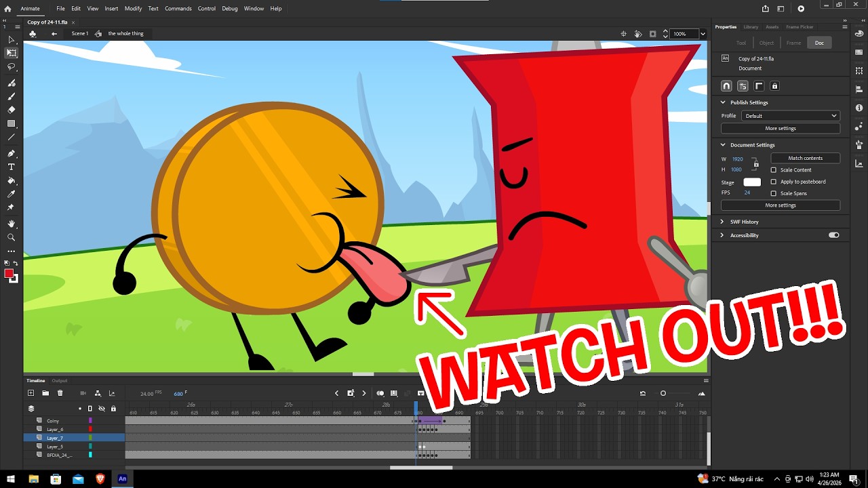Select the Fluid Brush tool
This screenshot has width=868, height=488.
pos(11,83)
